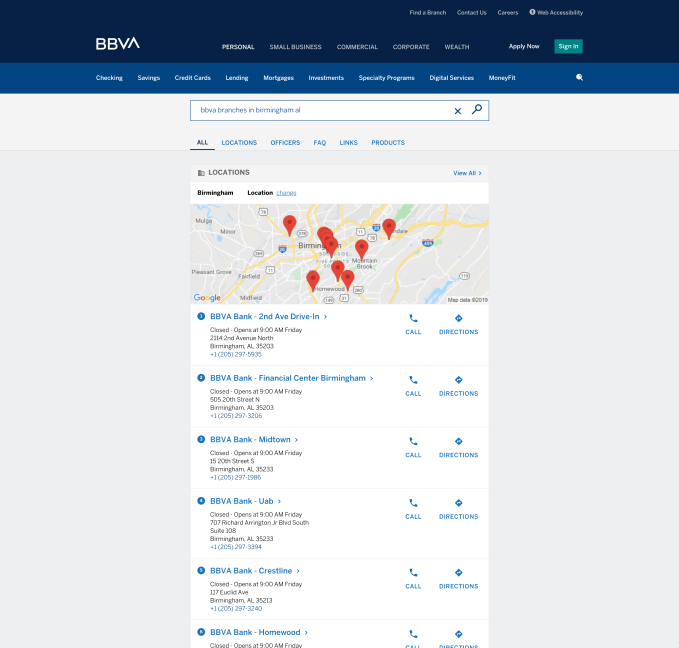Open the site search magnifier in blue navbar
The image size is (679, 648).
pos(579,78)
